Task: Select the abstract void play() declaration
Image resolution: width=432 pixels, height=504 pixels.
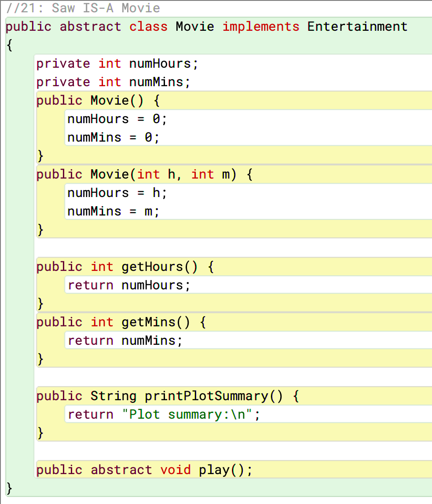Action: coord(144,470)
